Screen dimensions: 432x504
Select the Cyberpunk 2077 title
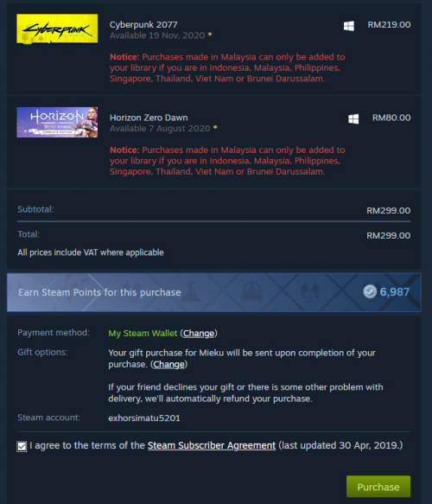(143, 25)
